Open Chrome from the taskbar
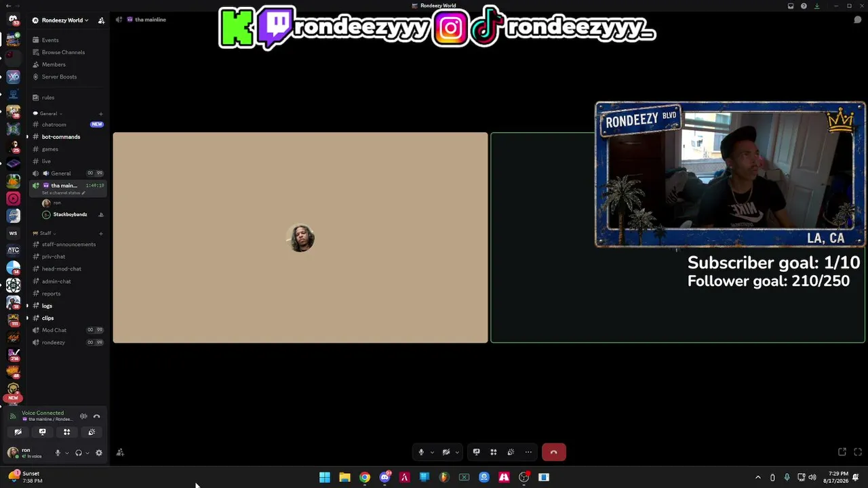Image resolution: width=868 pixels, height=488 pixels. pos(365,477)
